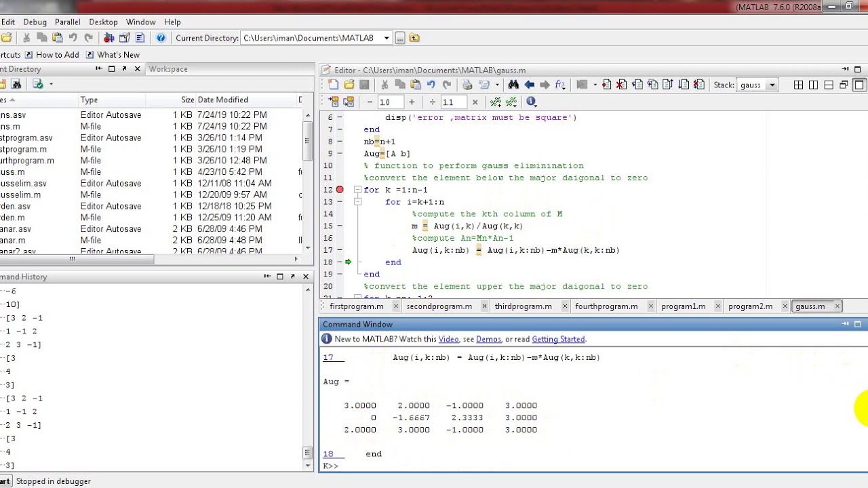Toggle the breakpoint on line 12

click(x=340, y=190)
